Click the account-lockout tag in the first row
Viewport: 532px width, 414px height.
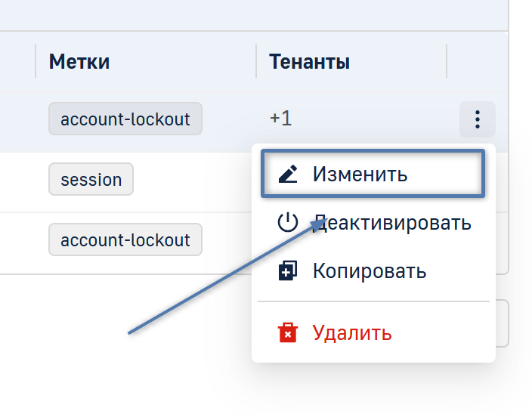(125, 119)
